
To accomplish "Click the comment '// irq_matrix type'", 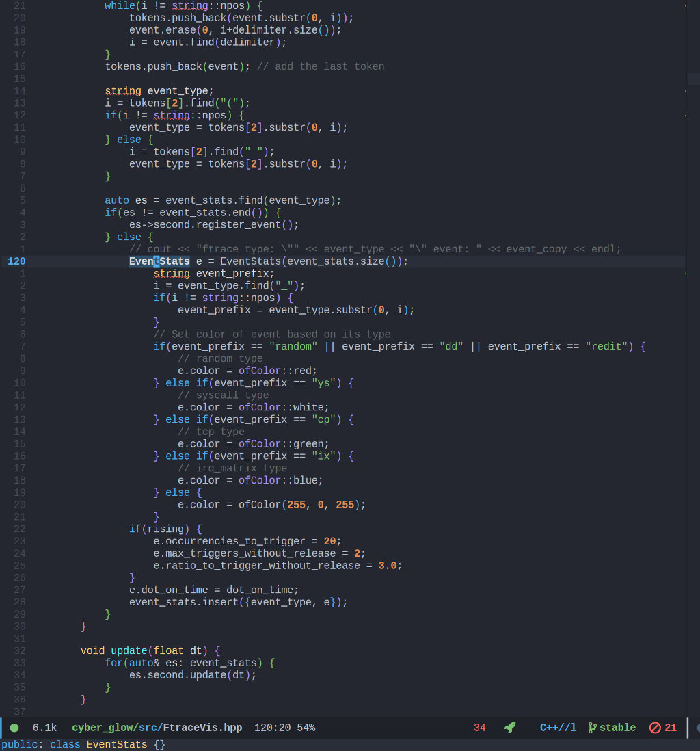I will (232, 468).
